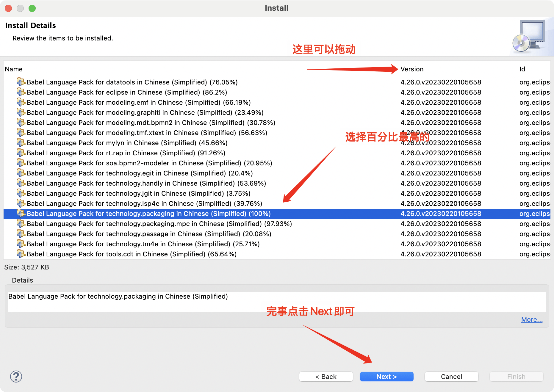554x392 pixels.
Task: Select the rt.rap in Chinese (91.26%) row
Action: 277,153
